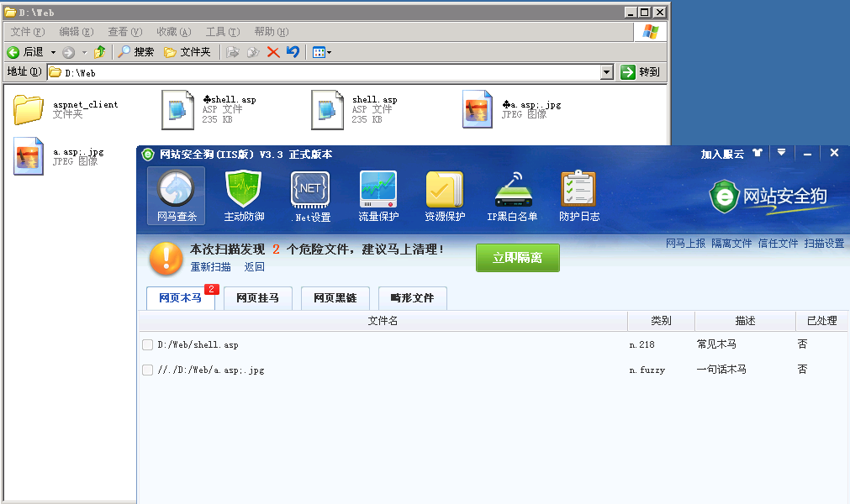The image size is (850, 504).
Task: Click the Copy To toolbar icon
Action: coord(253,52)
